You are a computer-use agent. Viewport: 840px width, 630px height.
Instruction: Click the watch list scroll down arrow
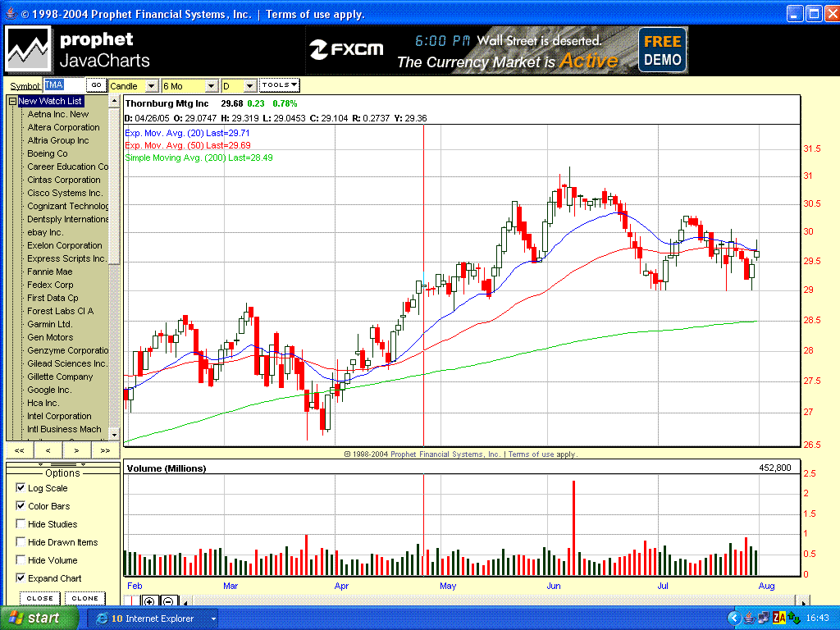[114, 435]
